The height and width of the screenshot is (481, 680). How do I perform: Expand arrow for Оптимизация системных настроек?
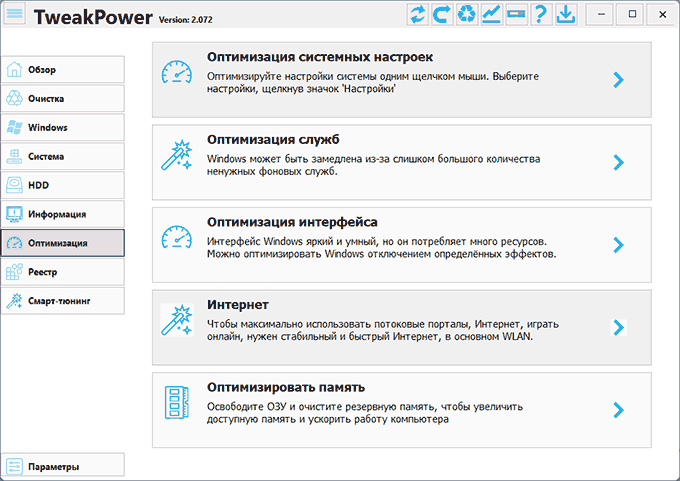[619, 80]
